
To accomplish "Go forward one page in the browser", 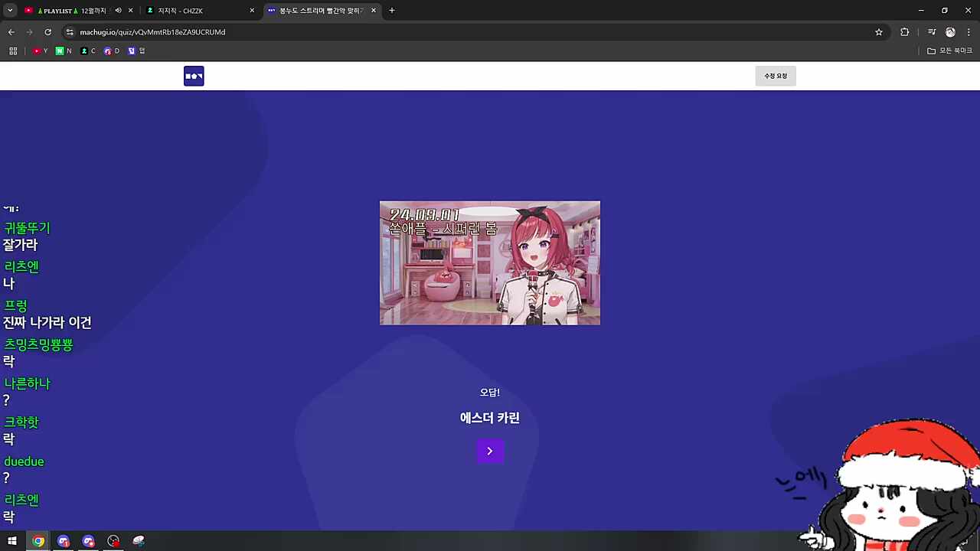I will pyautogui.click(x=30, y=32).
